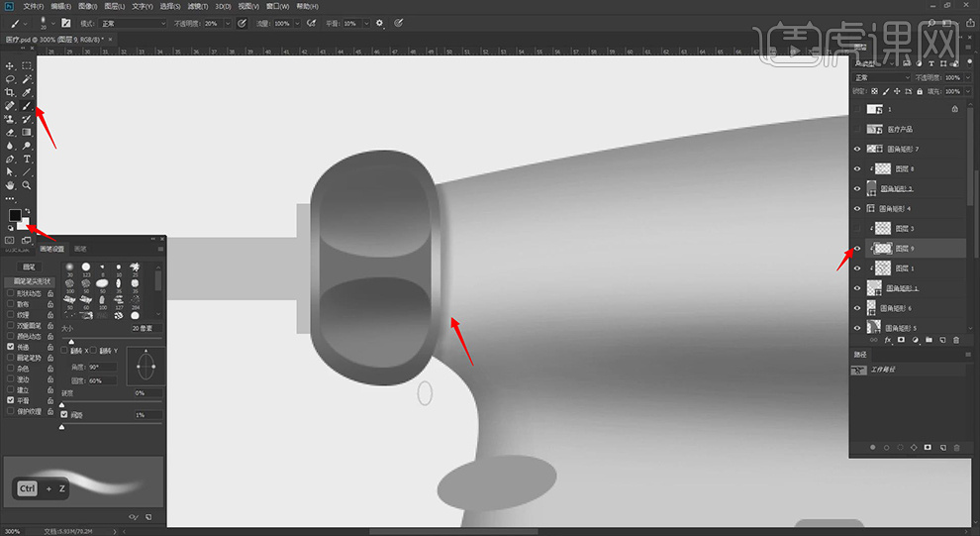Select the History Brush tool
Image resolution: width=980 pixels, height=536 pixels.
pos(27,119)
